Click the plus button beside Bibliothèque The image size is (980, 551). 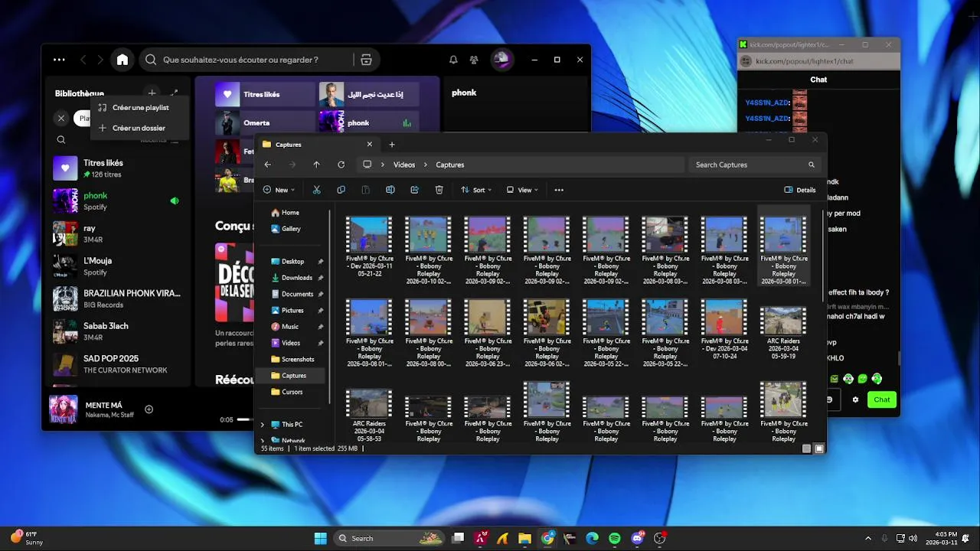tap(152, 93)
